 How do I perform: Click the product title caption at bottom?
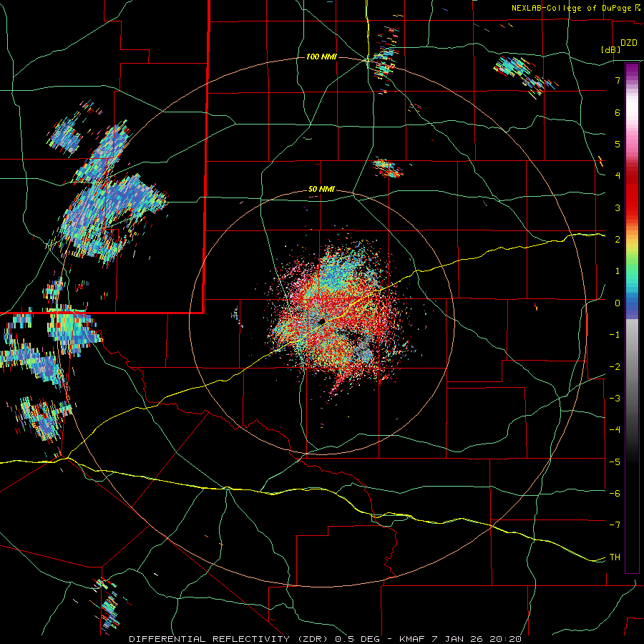tap(325, 639)
